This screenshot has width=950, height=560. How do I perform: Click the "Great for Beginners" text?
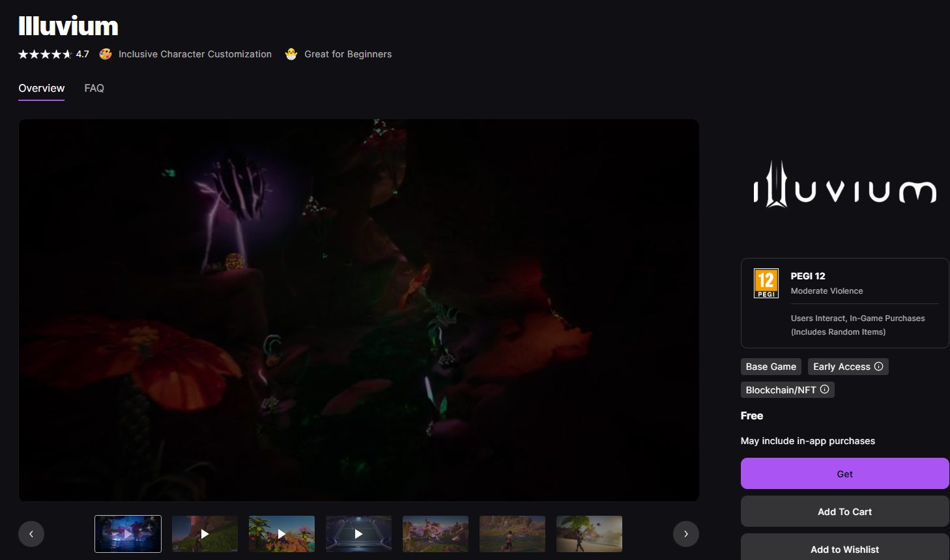coord(348,54)
